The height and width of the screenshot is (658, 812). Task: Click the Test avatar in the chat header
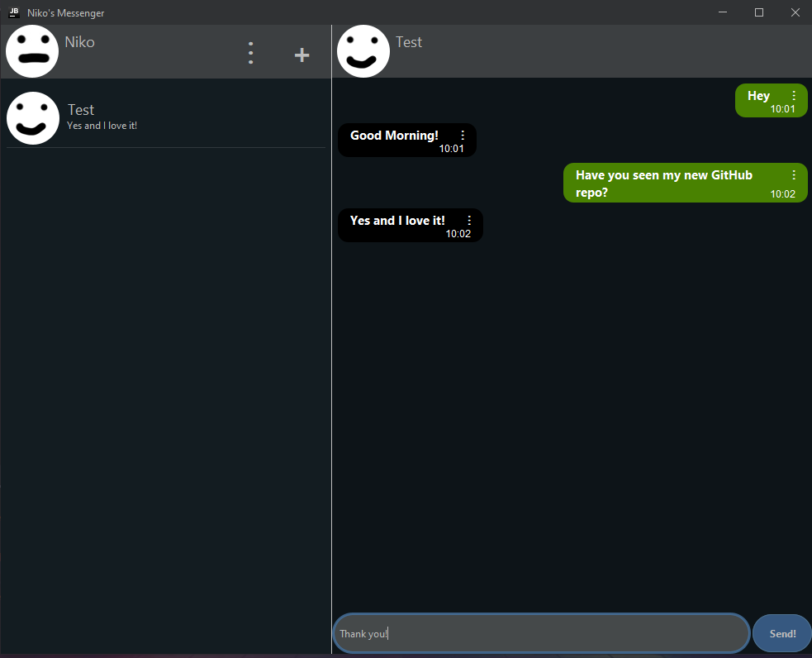363,51
